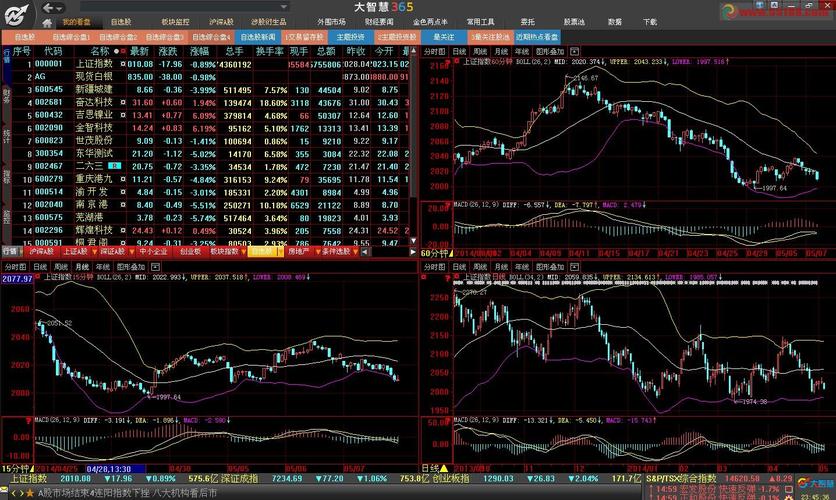Viewport: 836px width, 500px height.
Task: Switch bottom-left chart to 日线
Action: (x=40, y=267)
